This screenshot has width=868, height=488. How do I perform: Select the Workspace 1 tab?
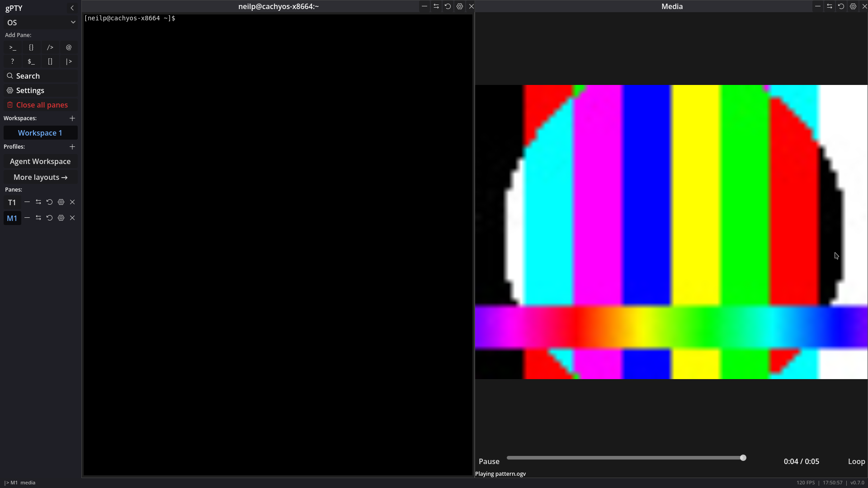[41, 133]
